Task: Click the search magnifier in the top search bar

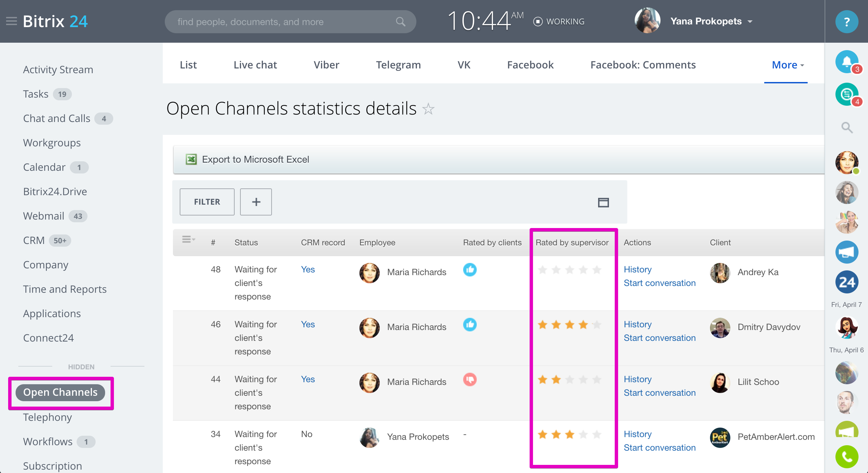Action: coord(400,22)
